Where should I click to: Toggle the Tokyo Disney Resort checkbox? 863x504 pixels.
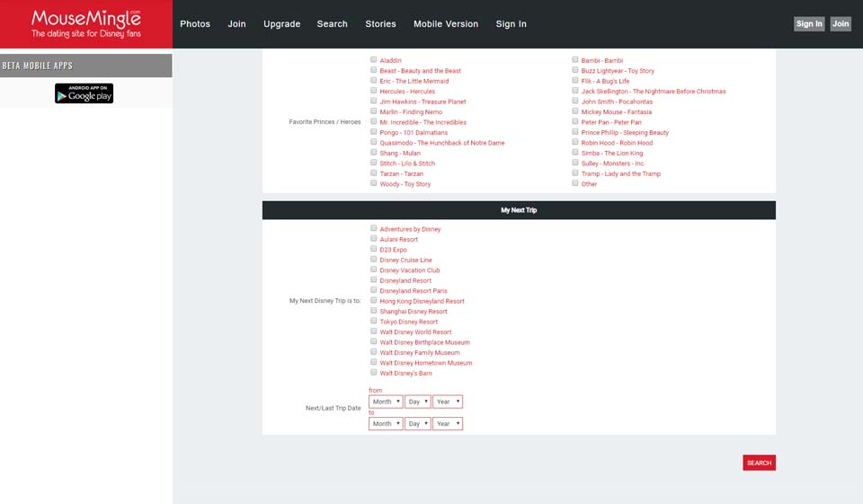point(374,321)
